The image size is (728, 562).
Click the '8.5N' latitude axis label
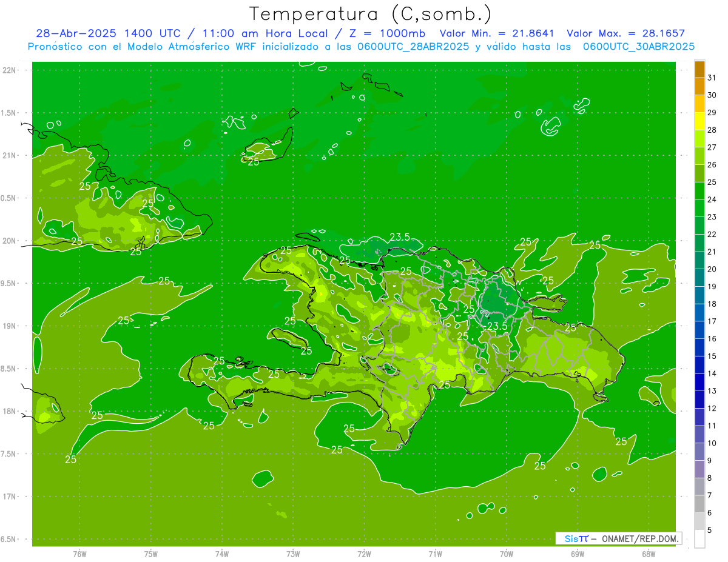pos(9,369)
